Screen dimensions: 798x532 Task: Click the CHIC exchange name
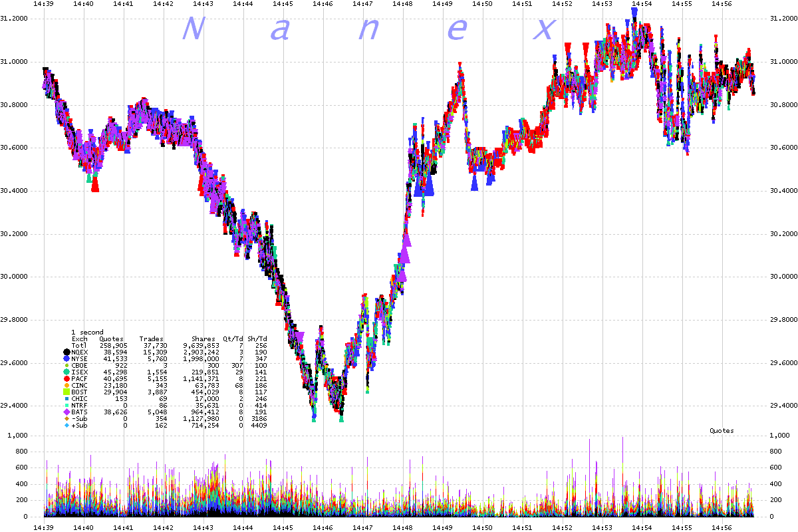point(80,398)
